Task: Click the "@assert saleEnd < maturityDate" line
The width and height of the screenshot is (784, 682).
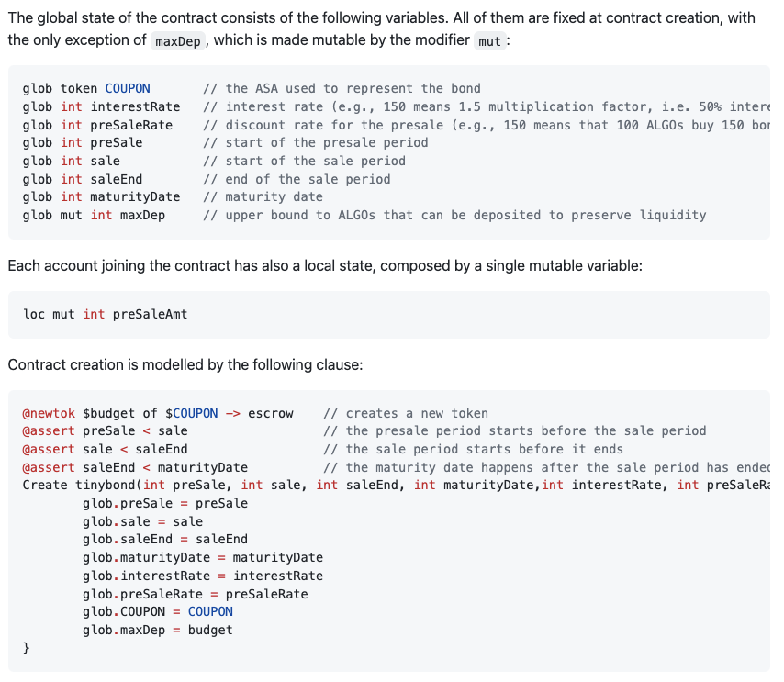Action: [135, 467]
